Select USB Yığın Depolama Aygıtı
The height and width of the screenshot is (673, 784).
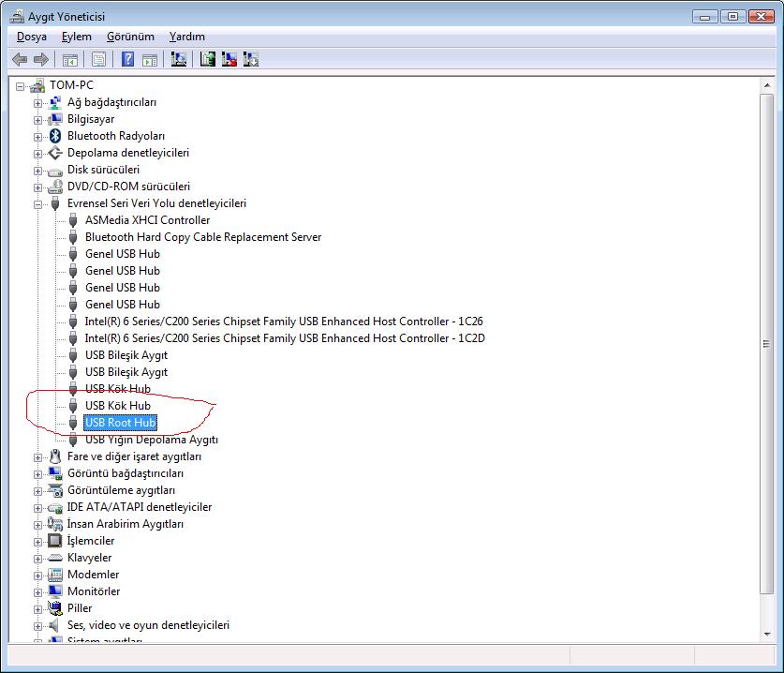pyautogui.click(x=151, y=440)
